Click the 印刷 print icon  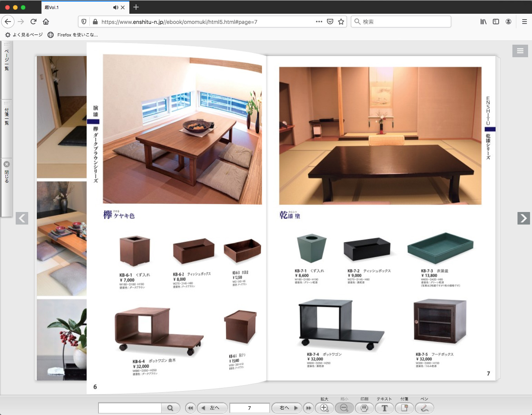[364, 408]
